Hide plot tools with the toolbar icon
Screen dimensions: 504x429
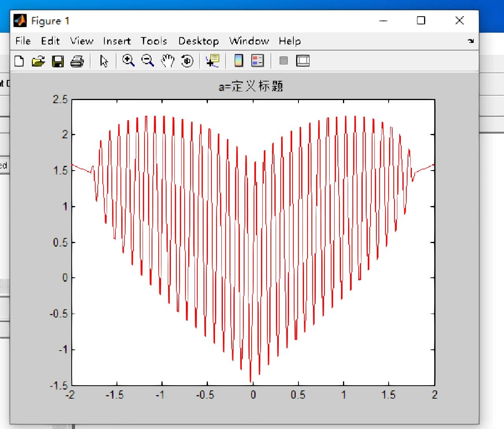pos(283,61)
